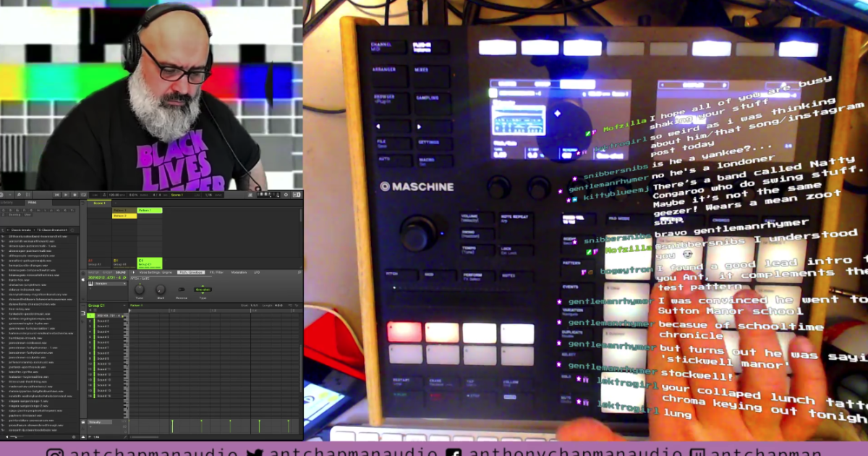Screen dimensions: 868x456
Task: Click the magnifier search icon in the header
Action: coord(19,195)
